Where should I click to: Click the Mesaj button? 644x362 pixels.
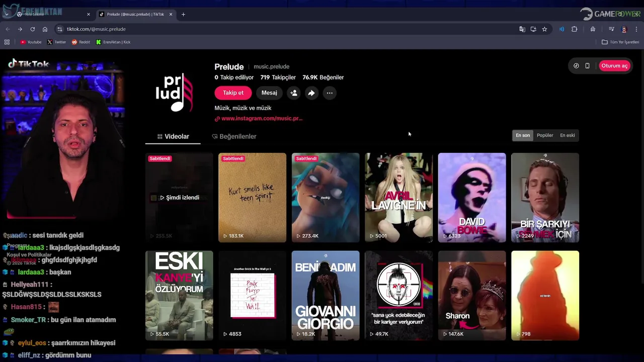coord(269,93)
